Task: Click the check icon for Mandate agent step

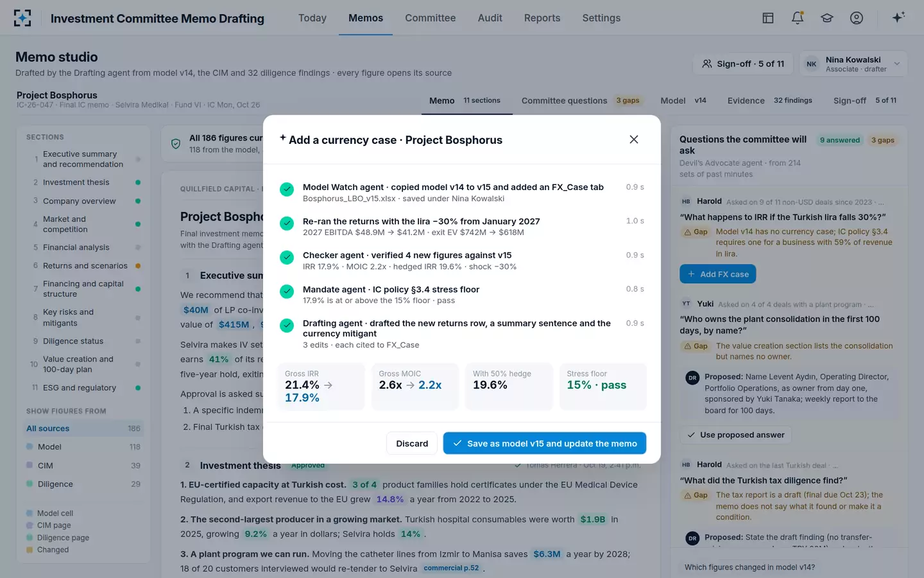Action: pyautogui.click(x=287, y=292)
